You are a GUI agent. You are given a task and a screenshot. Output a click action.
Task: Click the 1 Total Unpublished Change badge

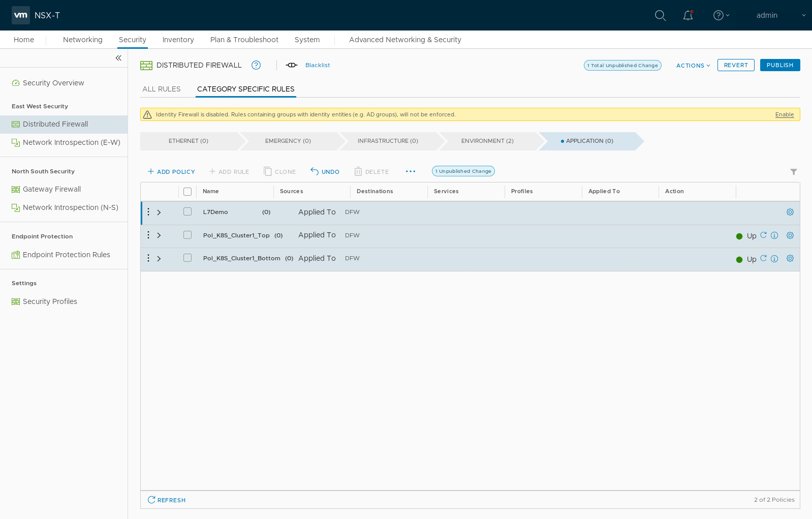[x=622, y=66]
